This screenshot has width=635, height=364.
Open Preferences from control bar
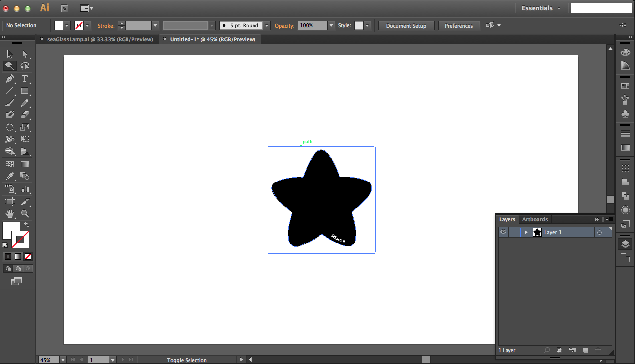pyautogui.click(x=459, y=26)
